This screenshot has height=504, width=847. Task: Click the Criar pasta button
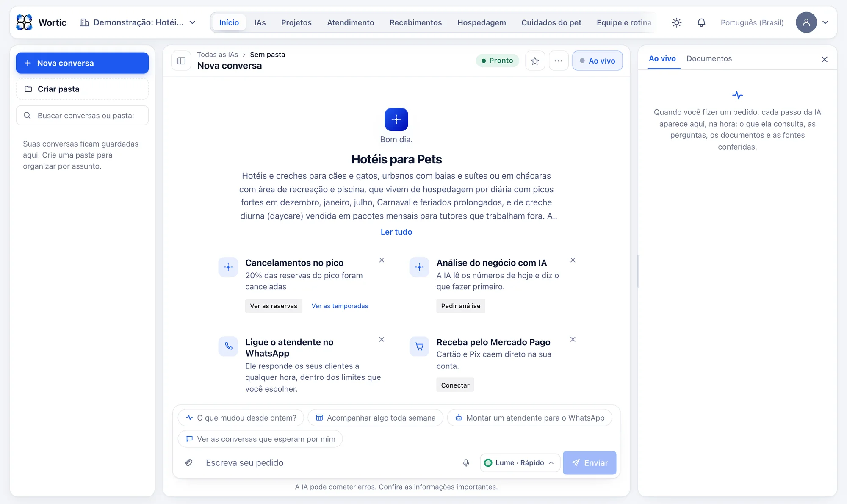(x=82, y=89)
